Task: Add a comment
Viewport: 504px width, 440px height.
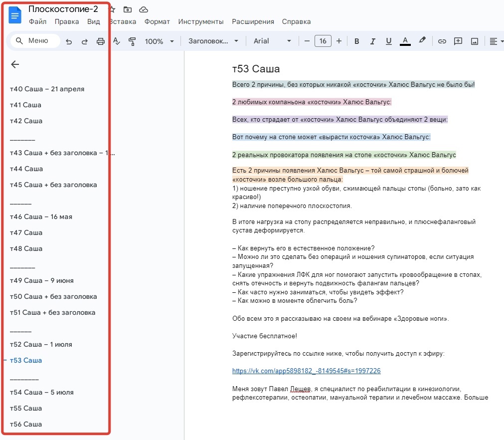Action: tap(458, 41)
